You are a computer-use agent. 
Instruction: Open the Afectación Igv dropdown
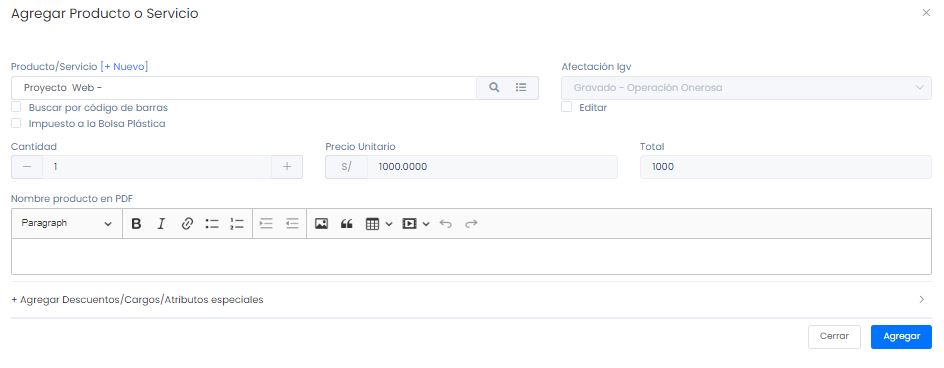coord(746,88)
